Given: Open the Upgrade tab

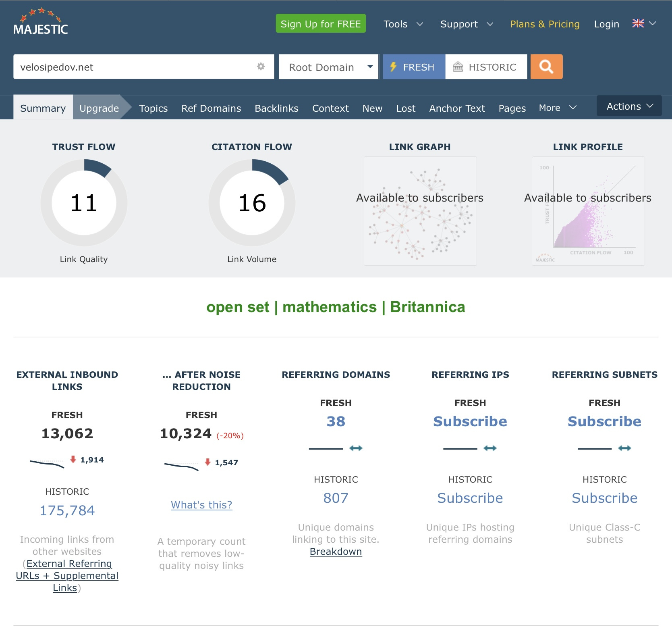Looking at the screenshot, I should point(99,108).
